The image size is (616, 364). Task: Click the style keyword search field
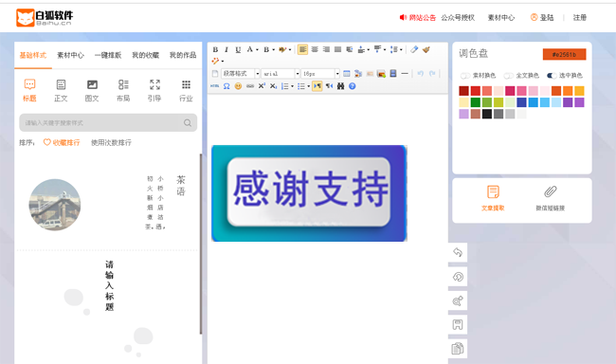(108, 122)
